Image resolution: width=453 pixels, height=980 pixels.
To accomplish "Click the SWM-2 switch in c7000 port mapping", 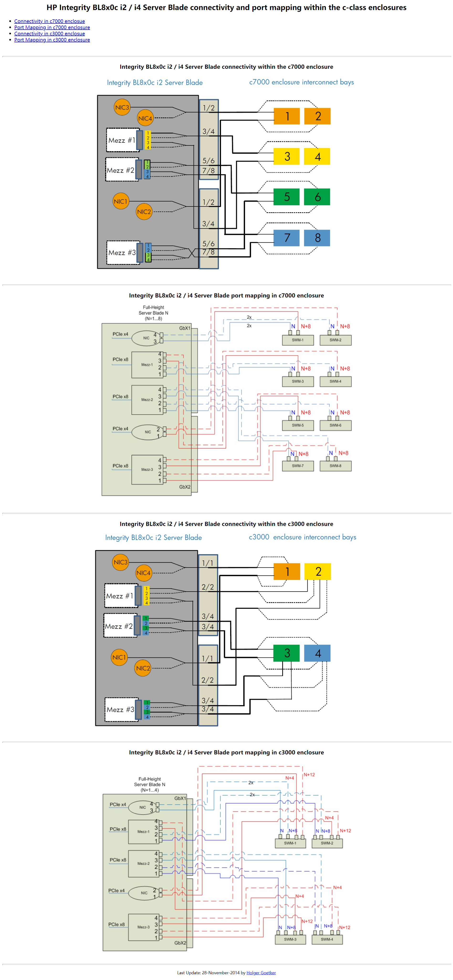I will [336, 340].
